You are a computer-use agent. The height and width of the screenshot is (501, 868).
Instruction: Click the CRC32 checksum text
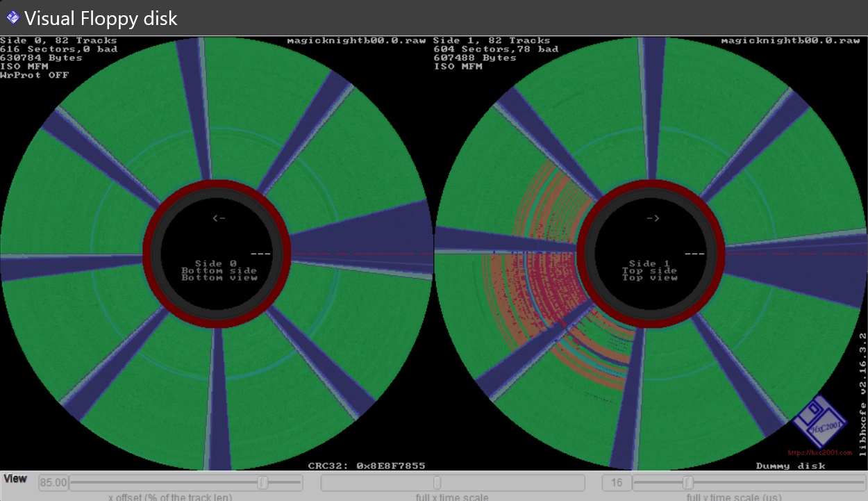tap(366, 466)
